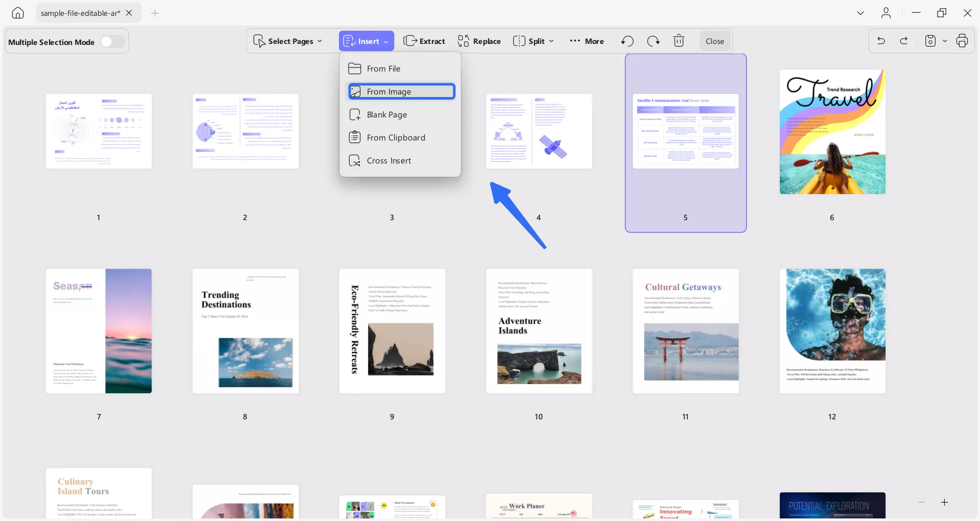This screenshot has height=521, width=980.
Task: Rotate pages counterclockwise icon
Action: tap(627, 41)
